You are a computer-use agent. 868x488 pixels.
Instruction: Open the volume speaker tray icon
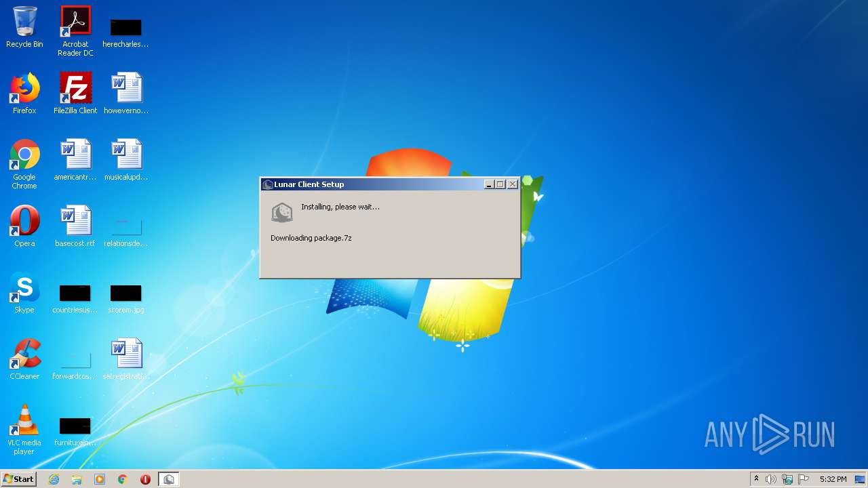(771, 479)
